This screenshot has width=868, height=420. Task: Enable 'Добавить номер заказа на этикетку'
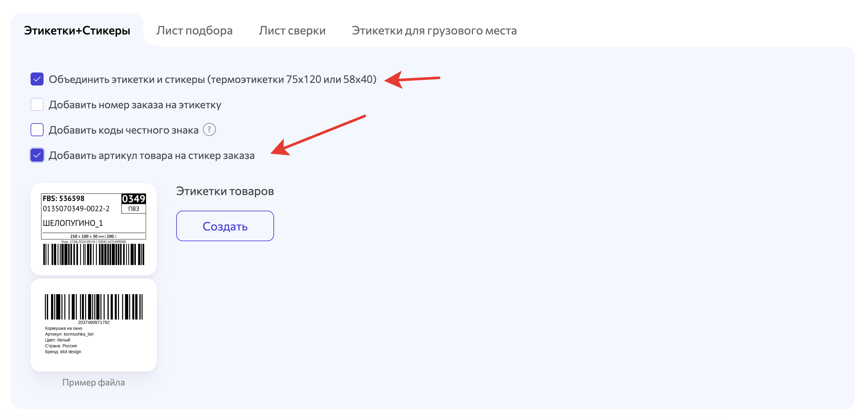(37, 105)
